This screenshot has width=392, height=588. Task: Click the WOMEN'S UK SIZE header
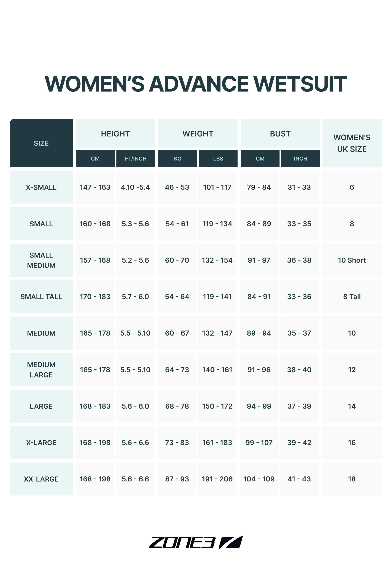(352, 143)
